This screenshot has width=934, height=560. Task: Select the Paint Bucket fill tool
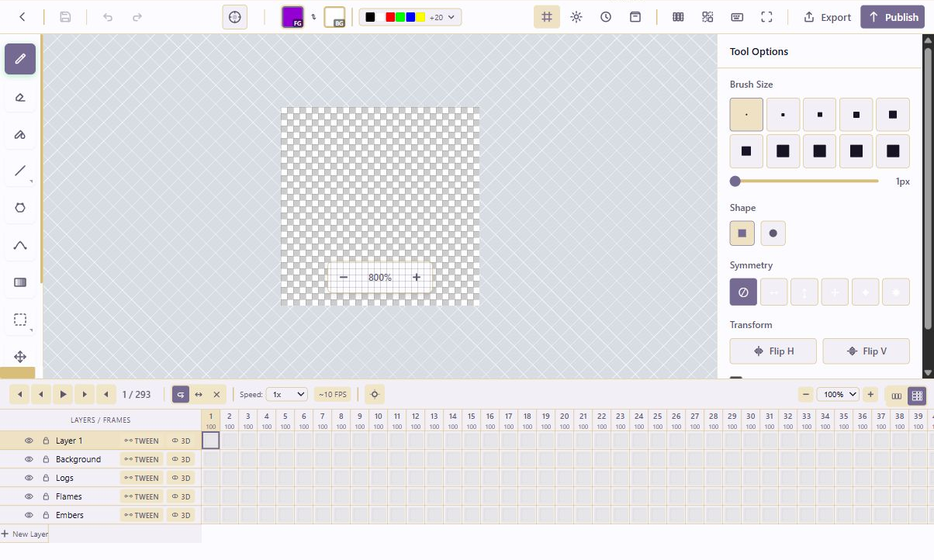20,134
